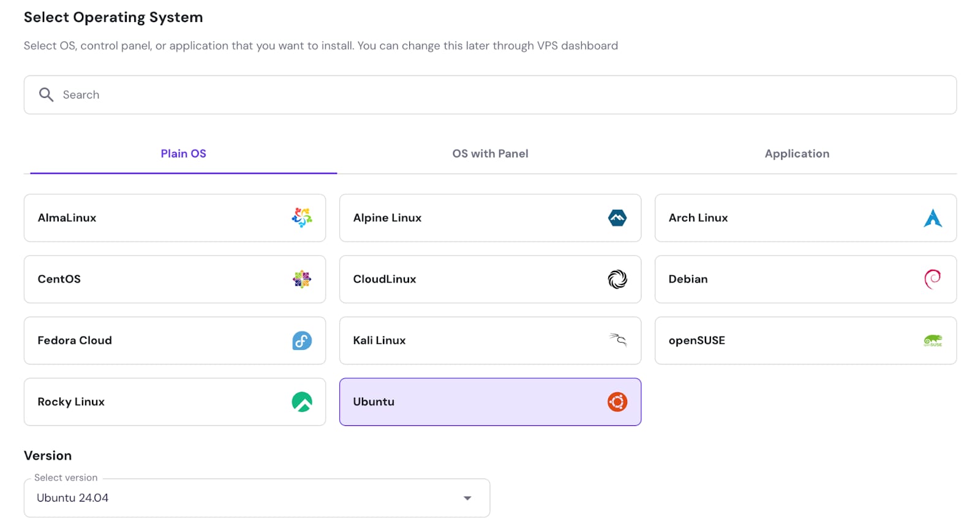980x529 pixels.
Task: Click the Arch Linux logo icon
Action: [932, 218]
